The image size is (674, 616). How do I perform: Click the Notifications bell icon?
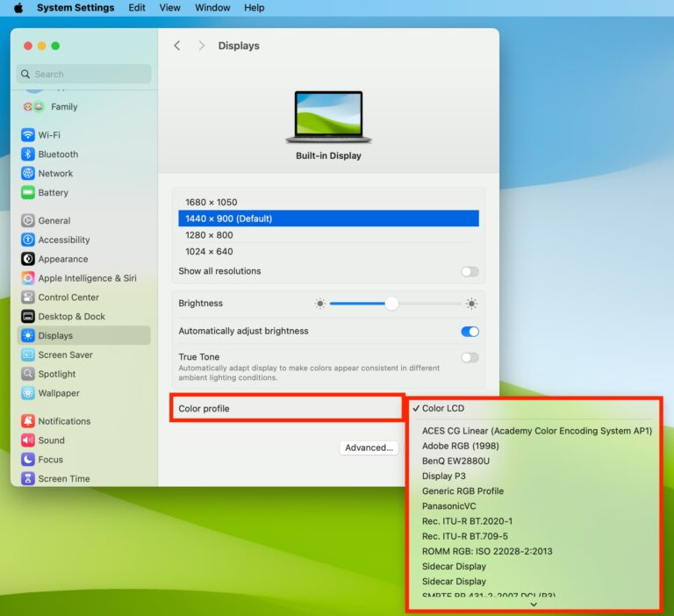pos(28,421)
